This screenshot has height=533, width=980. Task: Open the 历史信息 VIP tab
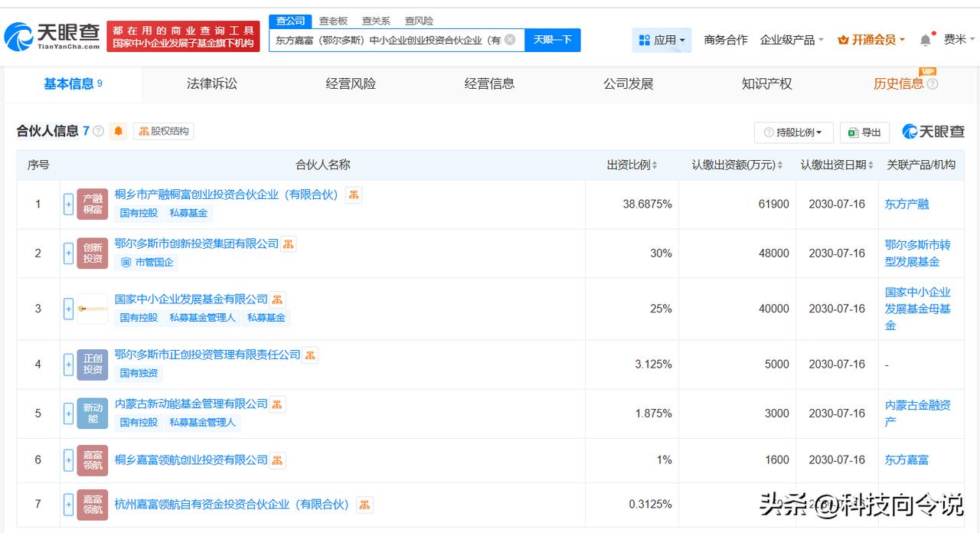(x=899, y=84)
